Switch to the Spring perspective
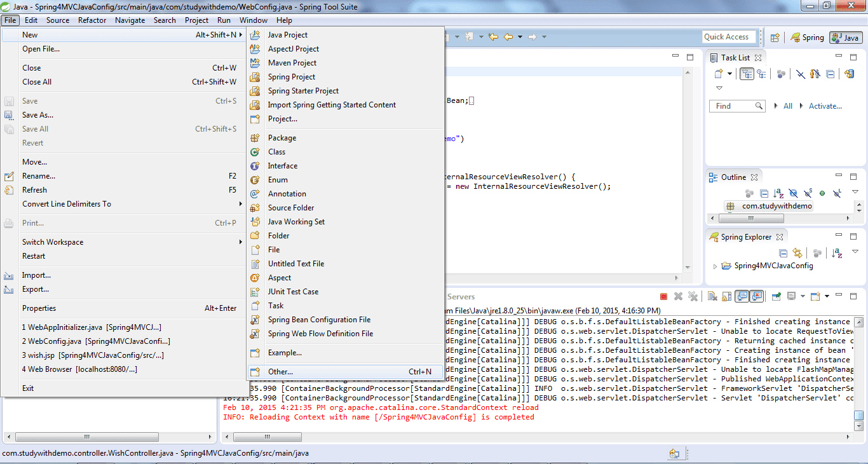This screenshot has width=868, height=464. [x=808, y=38]
